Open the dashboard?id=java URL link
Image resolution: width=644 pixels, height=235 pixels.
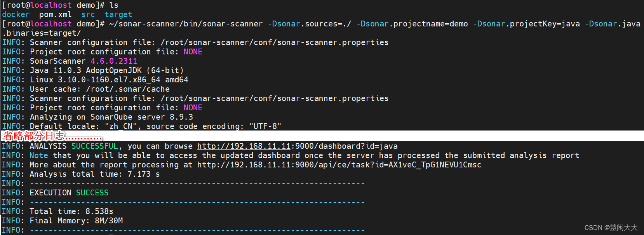pos(297,146)
